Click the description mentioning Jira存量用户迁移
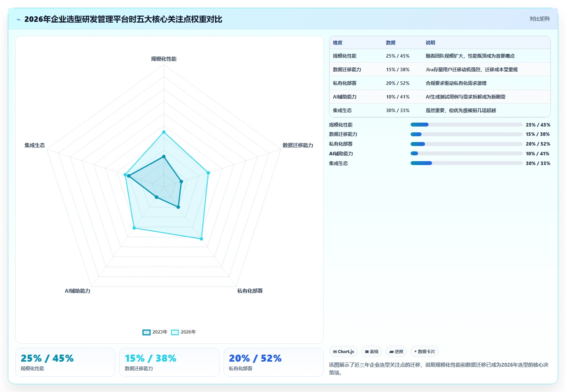This screenshot has height=392, width=566. pyautogui.click(x=472, y=70)
